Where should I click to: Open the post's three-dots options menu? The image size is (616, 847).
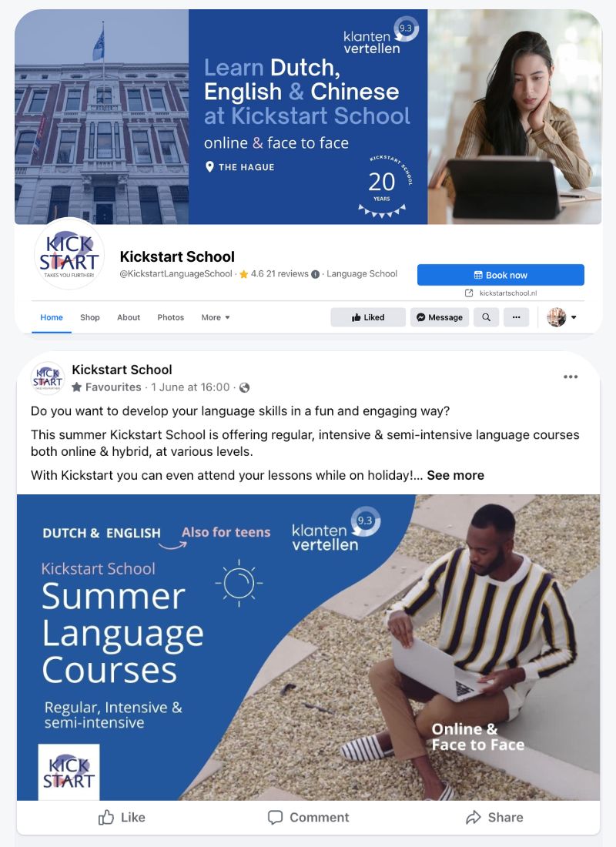[570, 377]
